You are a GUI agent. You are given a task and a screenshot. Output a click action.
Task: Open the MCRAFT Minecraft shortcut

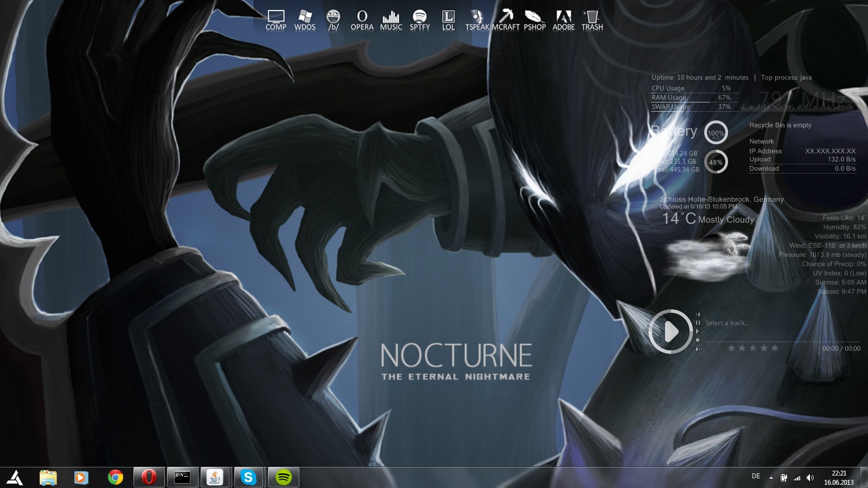(506, 21)
